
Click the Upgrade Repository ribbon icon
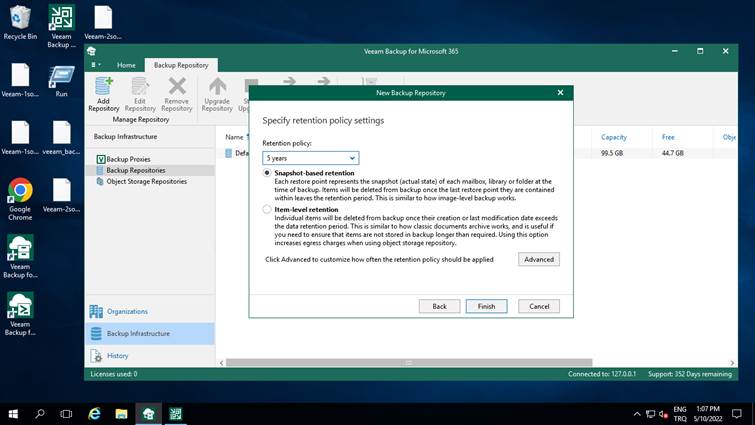pos(217,94)
